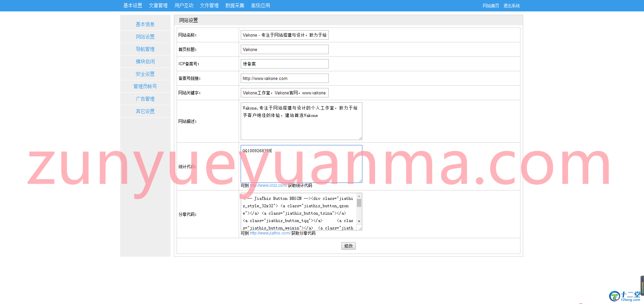644x304 pixels.
Task: Select 广告管理 in sidebar
Action: 145,99
